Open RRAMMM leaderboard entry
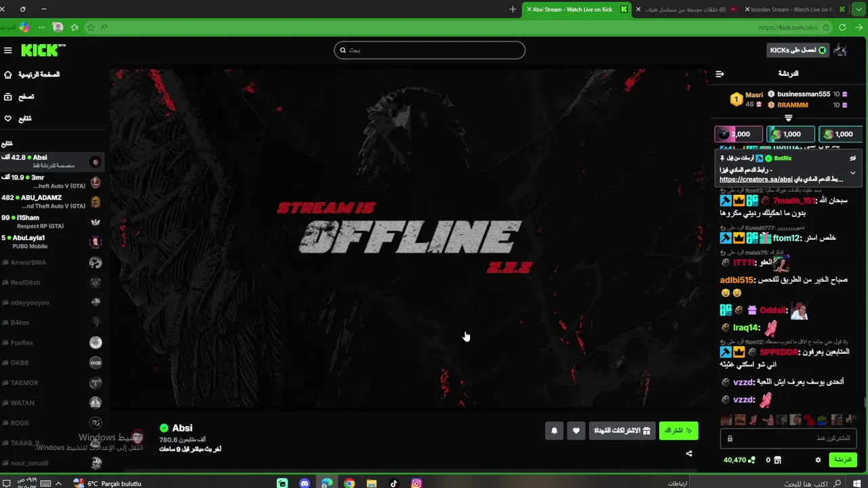868x488 pixels. point(808,105)
